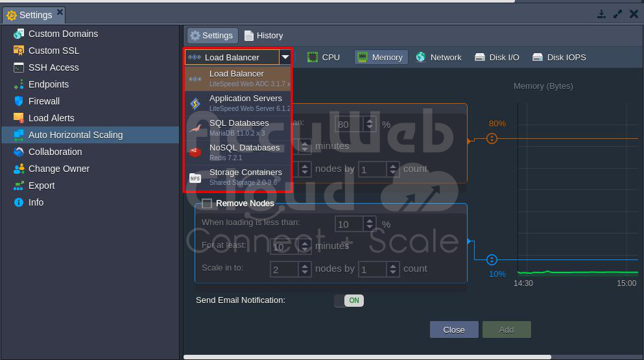Select the Disk IOPS metric tab

coord(559,57)
